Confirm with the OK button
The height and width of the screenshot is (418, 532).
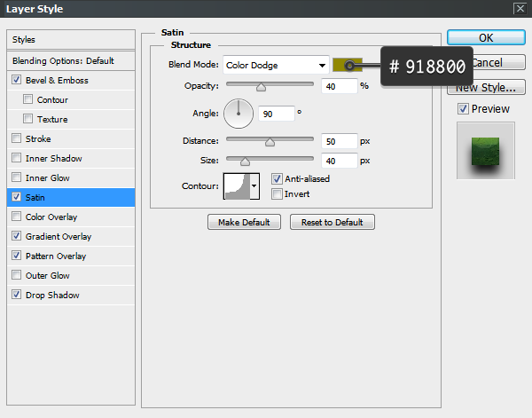click(485, 38)
